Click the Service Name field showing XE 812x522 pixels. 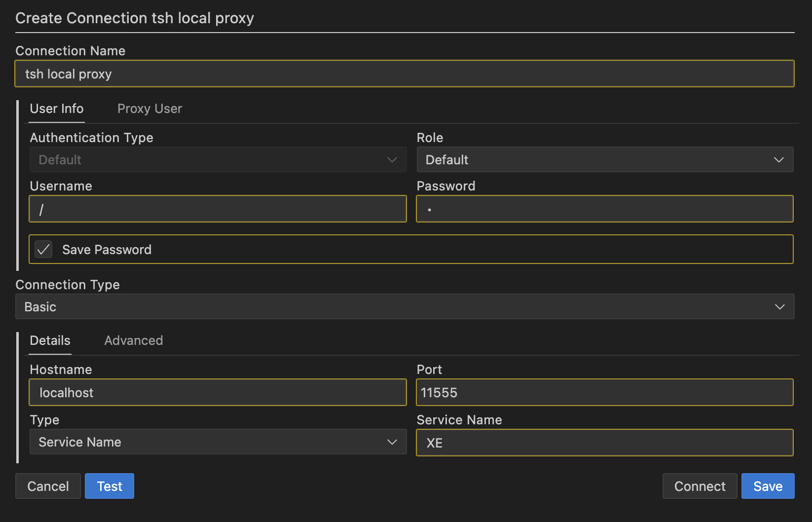click(605, 443)
